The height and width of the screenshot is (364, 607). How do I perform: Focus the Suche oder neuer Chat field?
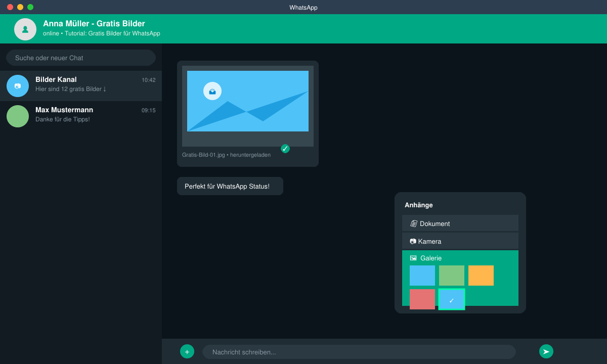click(81, 58)
